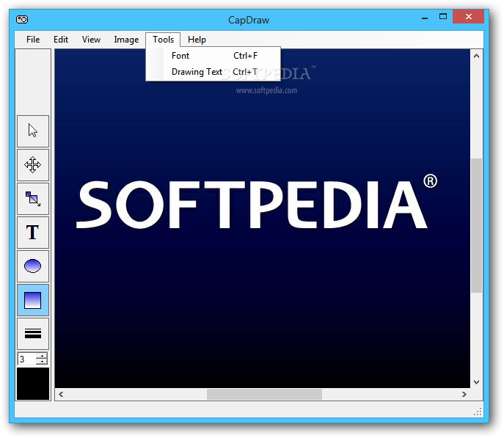
Task: Click the vertical scrollbar down arrow
Action: tap(476, 382)
